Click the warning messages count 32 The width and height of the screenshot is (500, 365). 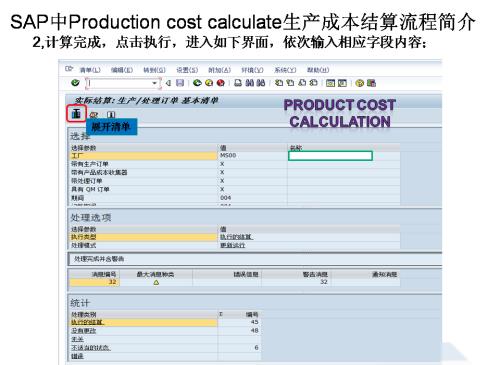pos(324,282)
